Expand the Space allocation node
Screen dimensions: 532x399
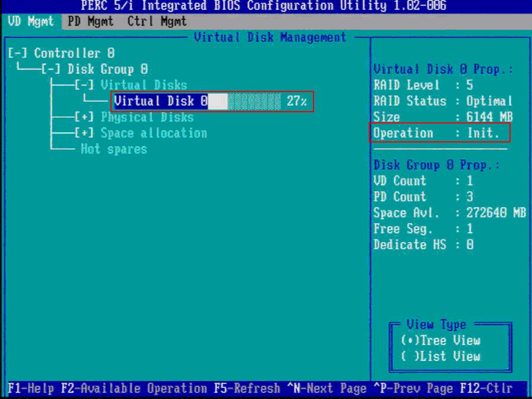(85, 134)
